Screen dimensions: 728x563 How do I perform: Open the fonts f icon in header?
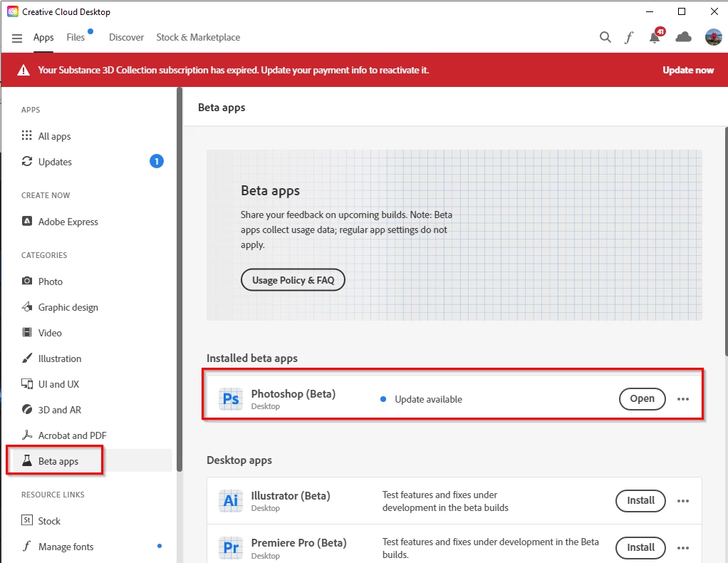629,37
